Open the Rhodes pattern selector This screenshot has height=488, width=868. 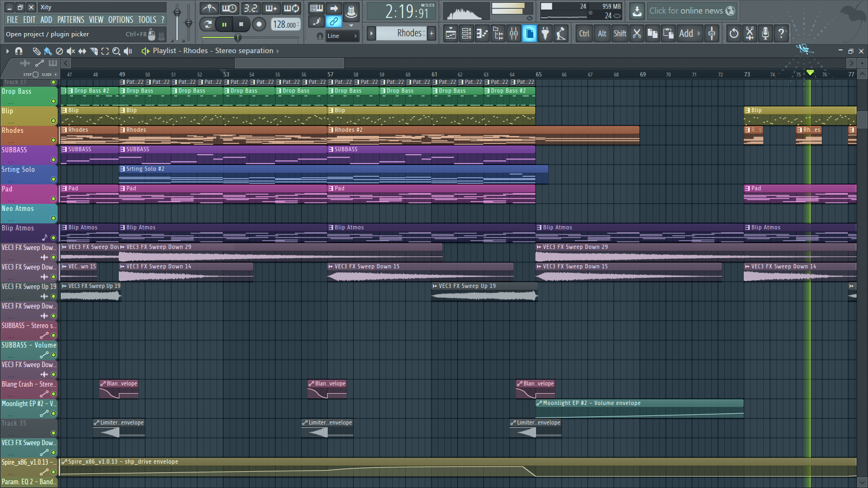click(x=401, y=33)
